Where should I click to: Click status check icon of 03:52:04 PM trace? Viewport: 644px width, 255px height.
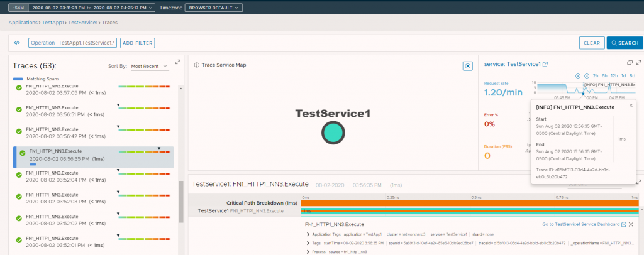pos(19,175)
